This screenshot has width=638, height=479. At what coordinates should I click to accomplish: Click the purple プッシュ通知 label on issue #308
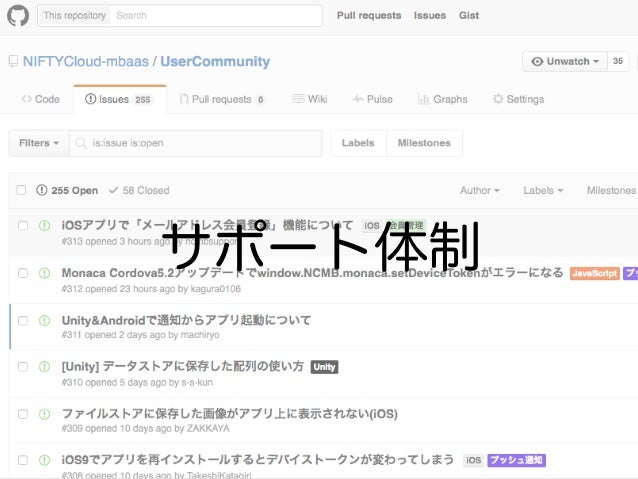click(516, 460)
